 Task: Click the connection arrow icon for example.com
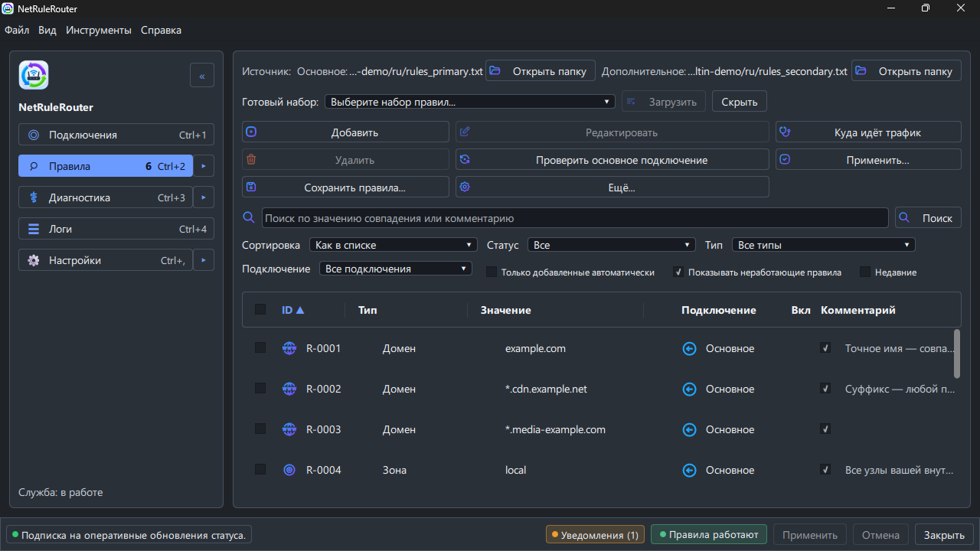coord(689,348)
